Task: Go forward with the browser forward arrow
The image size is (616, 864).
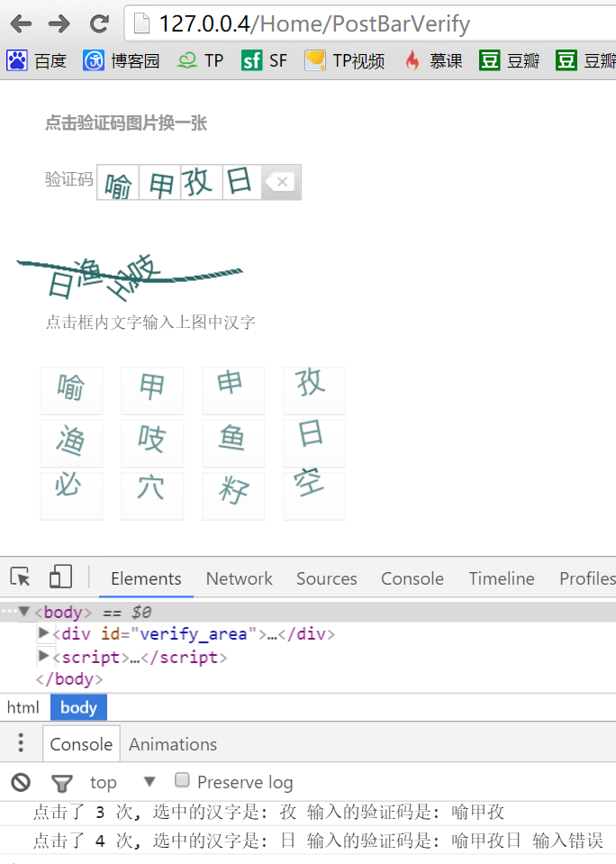Action: pyautogui.click(x=59, y=23)
